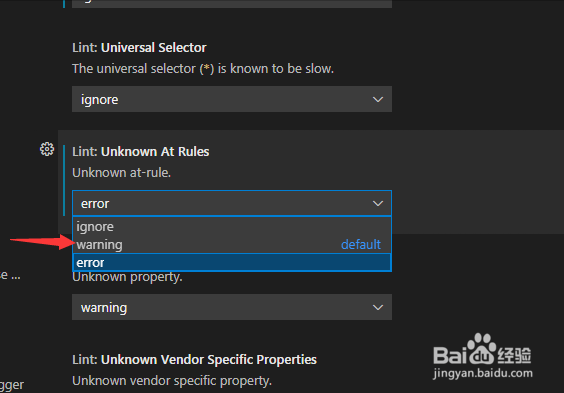Select the highlighted error option in the list
The height and width of the screenshot is (393, 564).
[x=232, y=262]
